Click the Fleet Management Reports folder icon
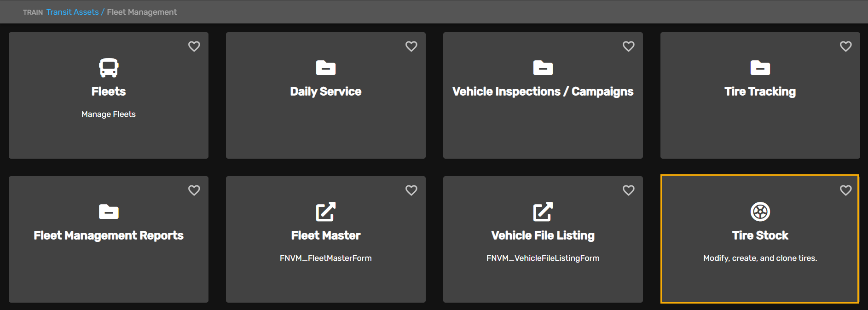The image size is (868, 310). click(109, 212)
